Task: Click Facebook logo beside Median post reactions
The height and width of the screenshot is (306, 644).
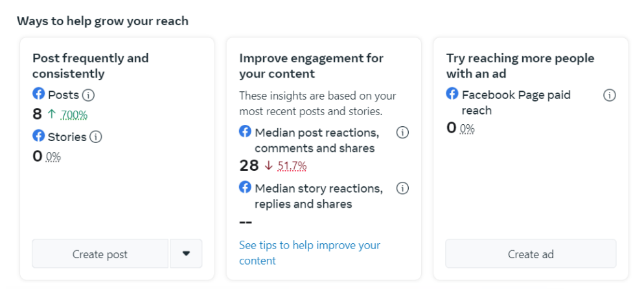Action: (246, 131)
